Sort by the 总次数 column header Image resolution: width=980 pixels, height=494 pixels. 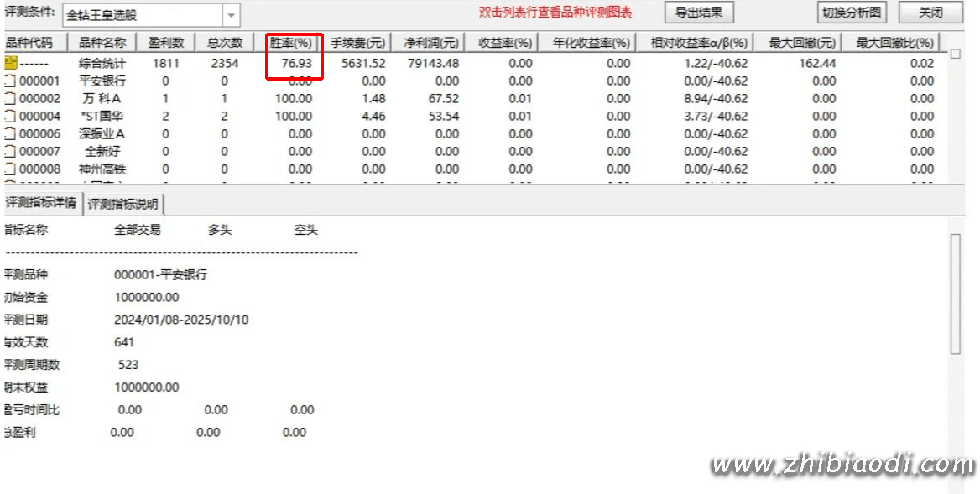[x=224, y=43]
